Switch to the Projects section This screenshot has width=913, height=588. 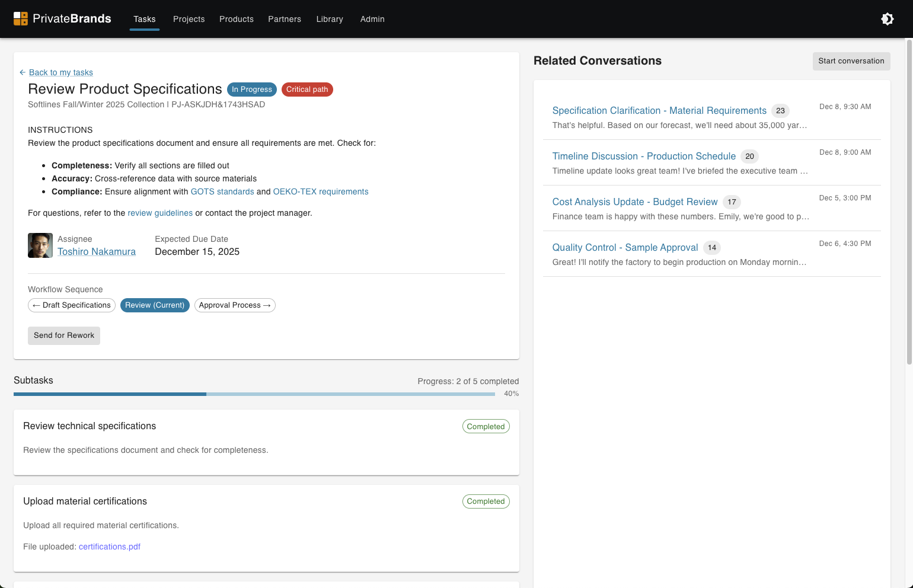189,19
